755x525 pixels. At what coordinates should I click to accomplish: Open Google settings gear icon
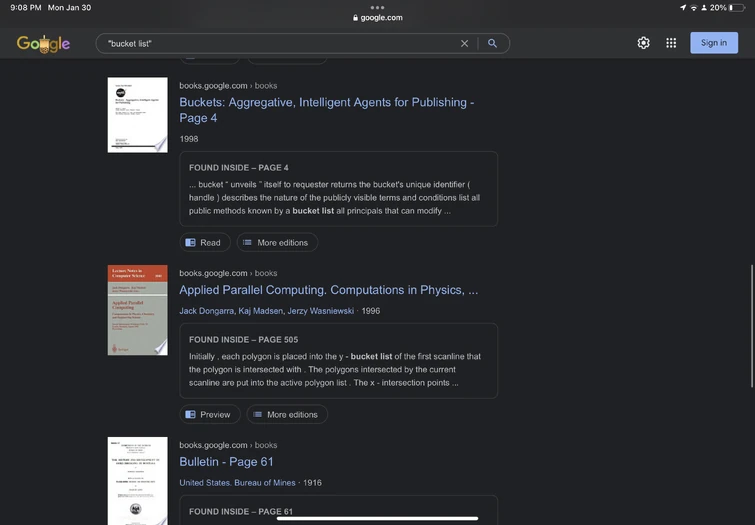(x=643, y=43)
